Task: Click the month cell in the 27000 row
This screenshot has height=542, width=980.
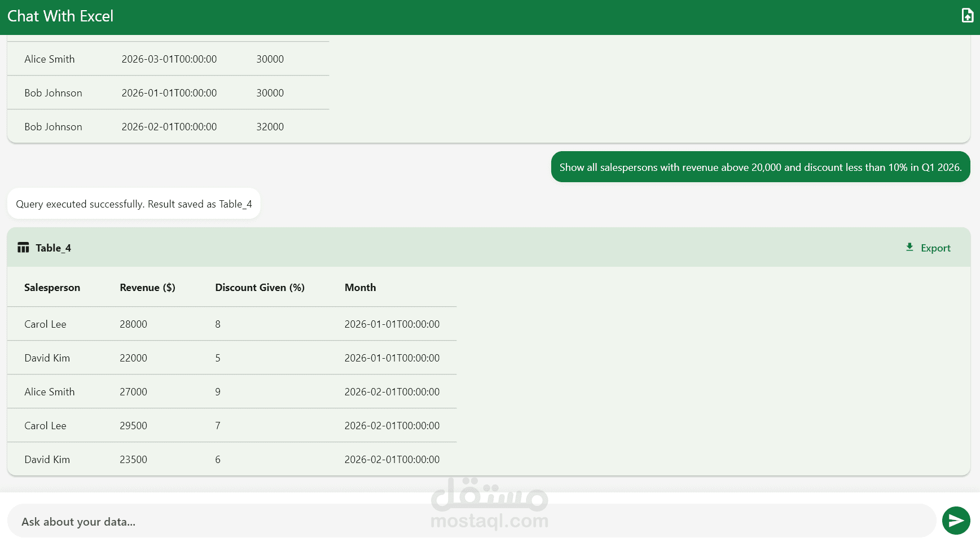Action: pyautogui.click(x=392, y=392)
